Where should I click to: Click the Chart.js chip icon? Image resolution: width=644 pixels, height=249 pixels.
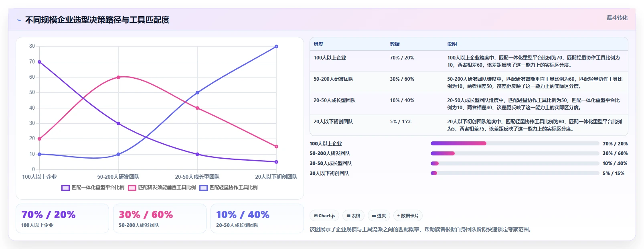coord(316,216)
